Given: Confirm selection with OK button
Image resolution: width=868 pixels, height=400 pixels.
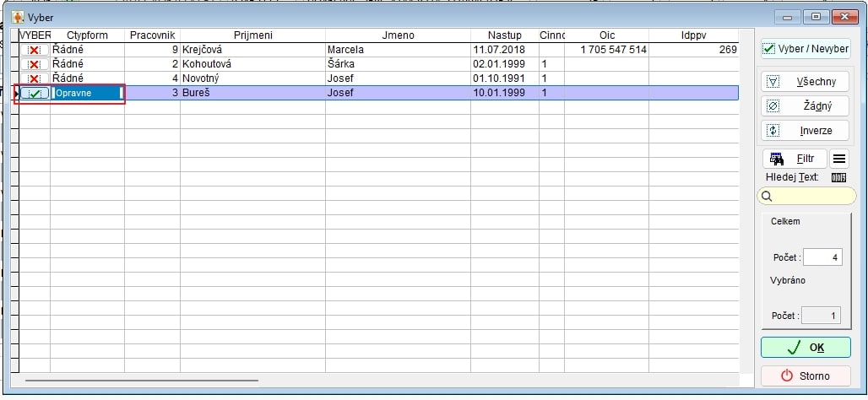Looking at the screenshot, I should pos(805,347).
